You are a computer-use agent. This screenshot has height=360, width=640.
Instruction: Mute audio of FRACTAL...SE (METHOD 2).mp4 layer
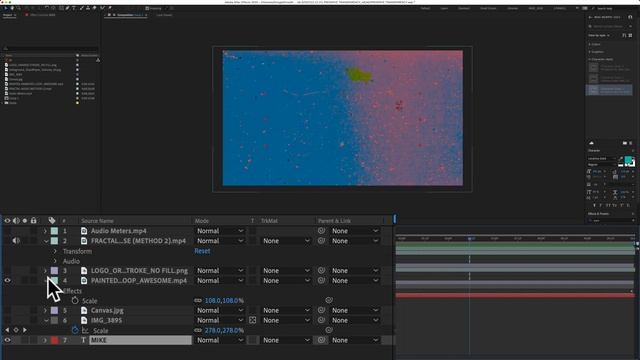click(x=16, y=241)
